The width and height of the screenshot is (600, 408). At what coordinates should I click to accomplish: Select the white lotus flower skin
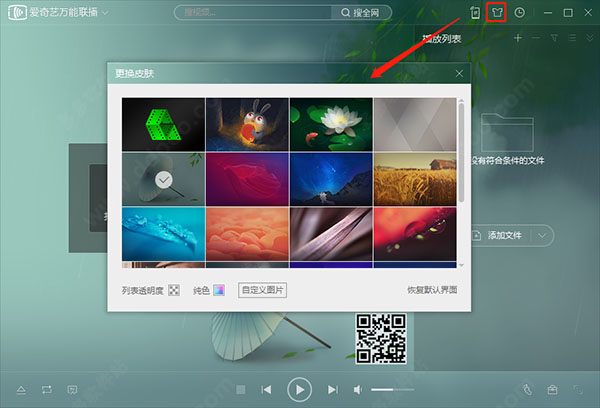coord(331,124)
